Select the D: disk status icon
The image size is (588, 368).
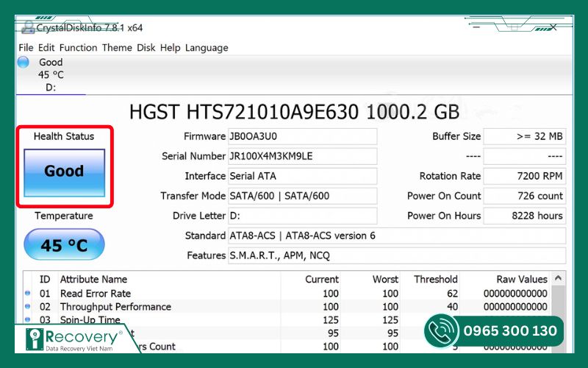pos(24,62)
